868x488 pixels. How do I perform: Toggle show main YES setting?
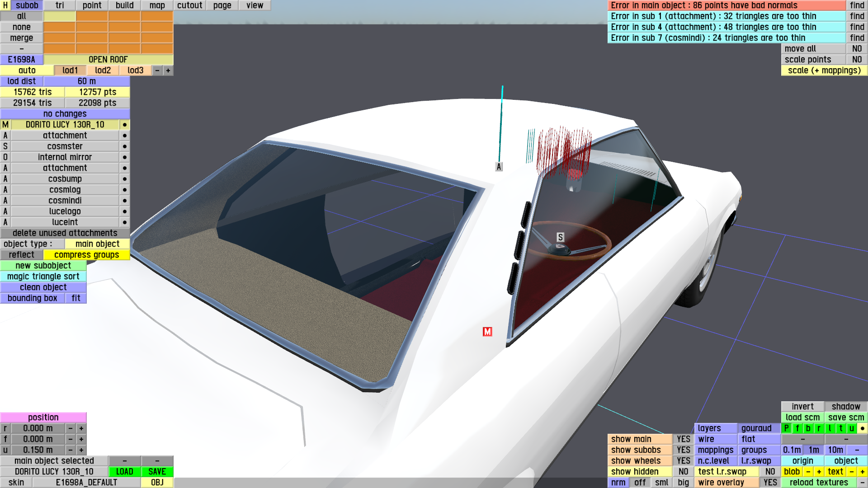tap(683, 439)
